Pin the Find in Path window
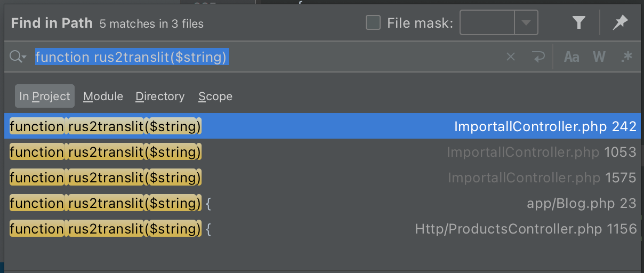This screenshot has width=644, height=273. (620, 23)
